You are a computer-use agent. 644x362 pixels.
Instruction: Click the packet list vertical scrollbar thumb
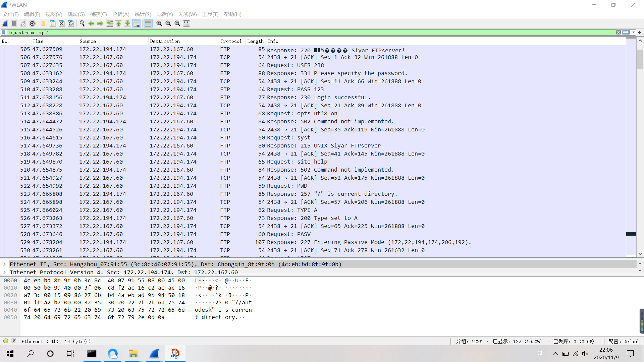click(x=640, y=59)
